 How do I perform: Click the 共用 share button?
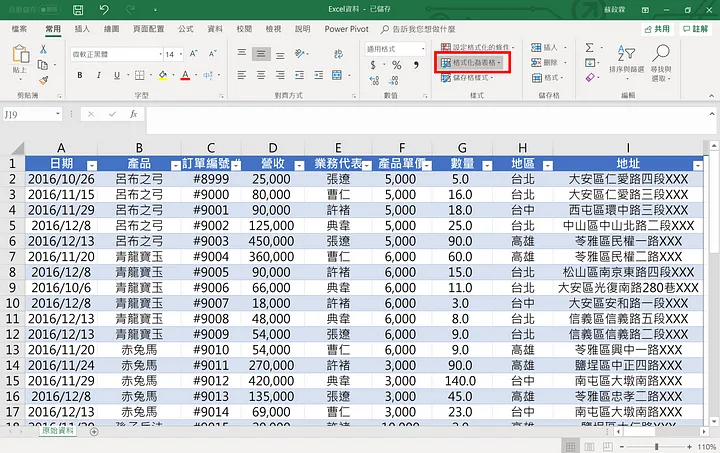click(x=657, y=29)
